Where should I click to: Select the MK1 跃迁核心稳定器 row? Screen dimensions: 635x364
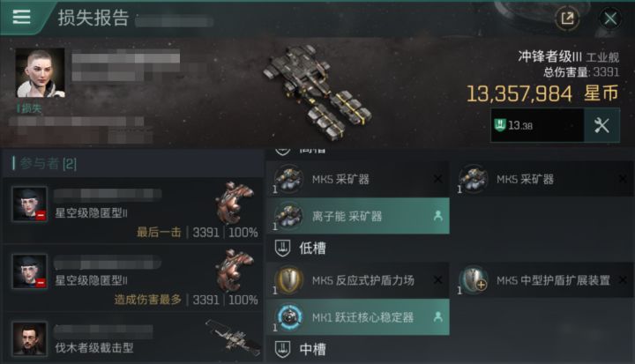pos(357,317)
